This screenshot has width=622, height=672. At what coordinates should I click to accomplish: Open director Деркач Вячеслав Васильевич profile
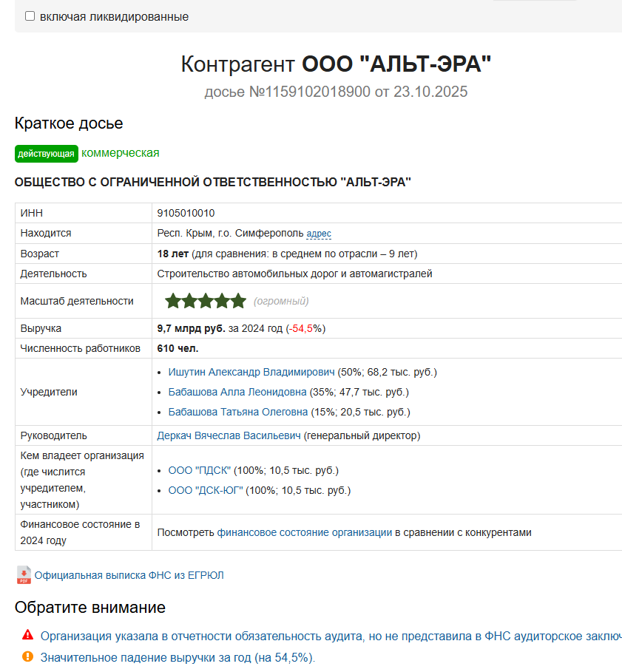[x=229, y=435]
